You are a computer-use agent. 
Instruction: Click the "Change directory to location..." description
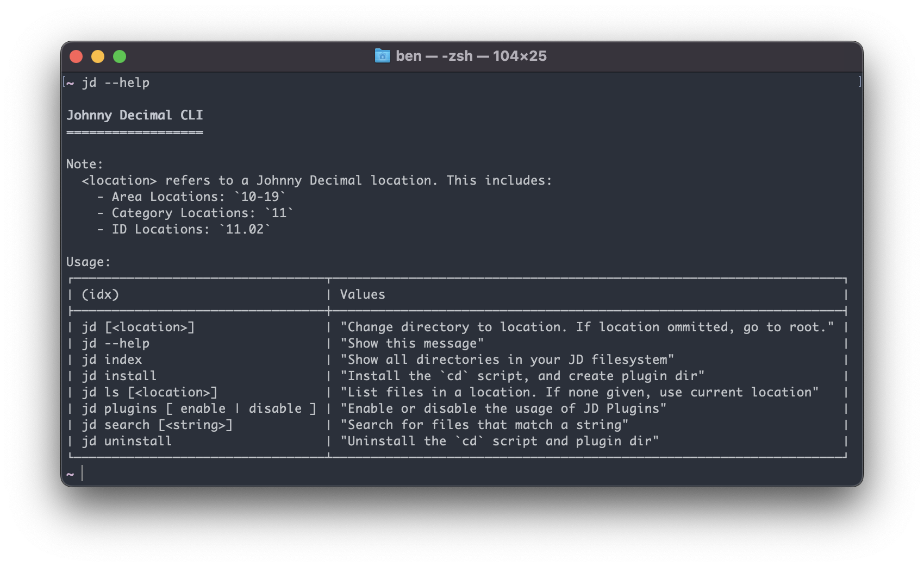click(x=587, y=327)
